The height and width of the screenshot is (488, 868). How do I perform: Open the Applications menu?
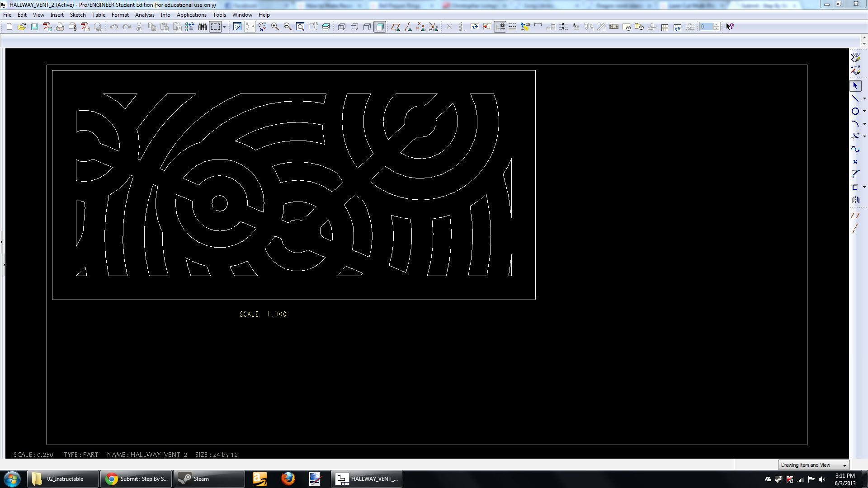(191, 15)
